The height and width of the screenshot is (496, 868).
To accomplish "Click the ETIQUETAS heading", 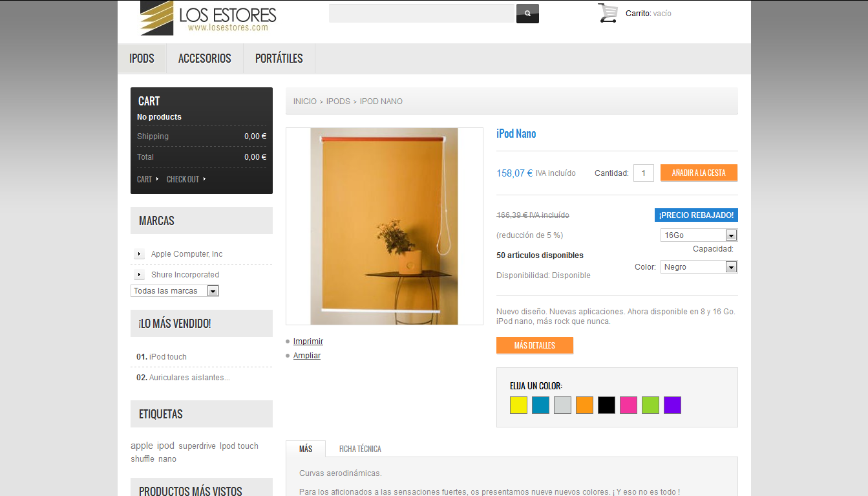I will point(161,415).
